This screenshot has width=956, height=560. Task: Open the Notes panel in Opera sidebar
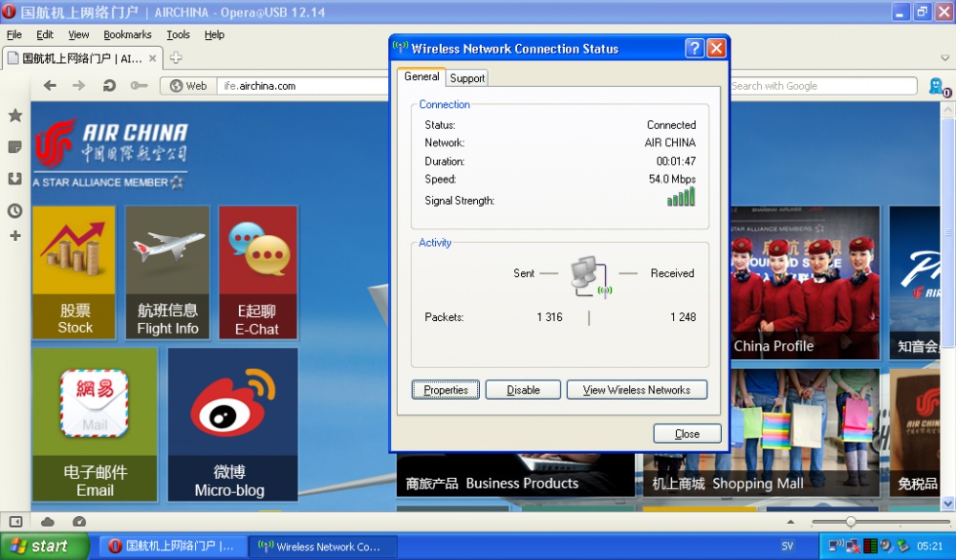coord(15,147)
